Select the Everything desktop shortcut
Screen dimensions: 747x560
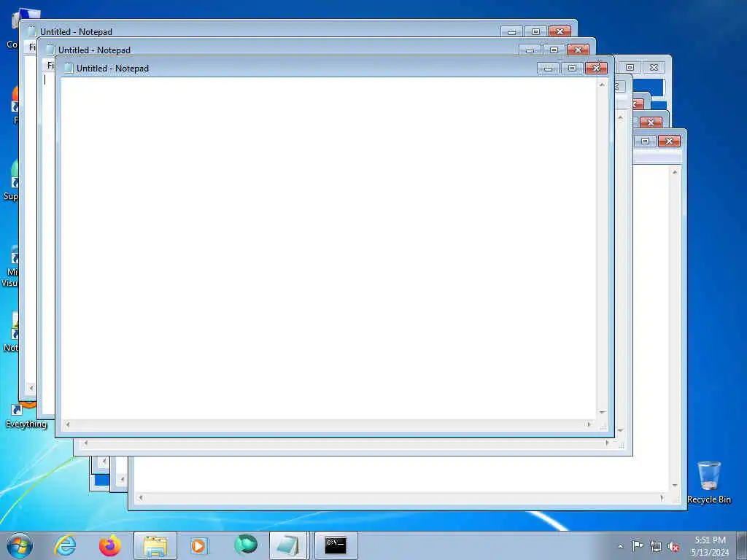coord(26,415)
